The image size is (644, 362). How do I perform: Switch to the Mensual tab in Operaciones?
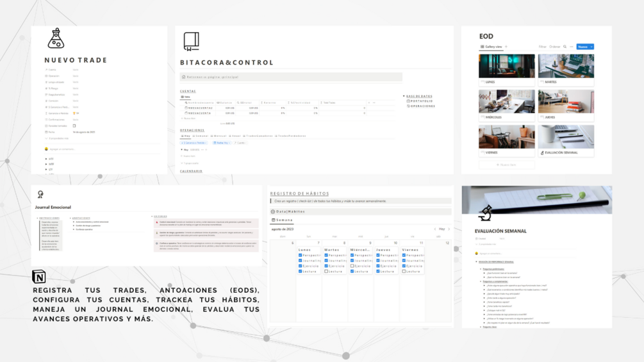coord(218,136)
